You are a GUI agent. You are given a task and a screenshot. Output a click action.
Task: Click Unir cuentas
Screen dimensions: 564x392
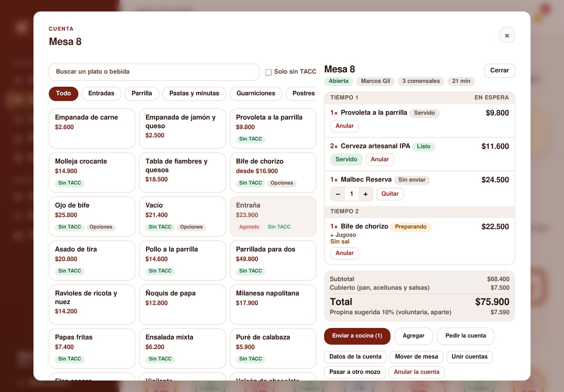tap(469, 357)
